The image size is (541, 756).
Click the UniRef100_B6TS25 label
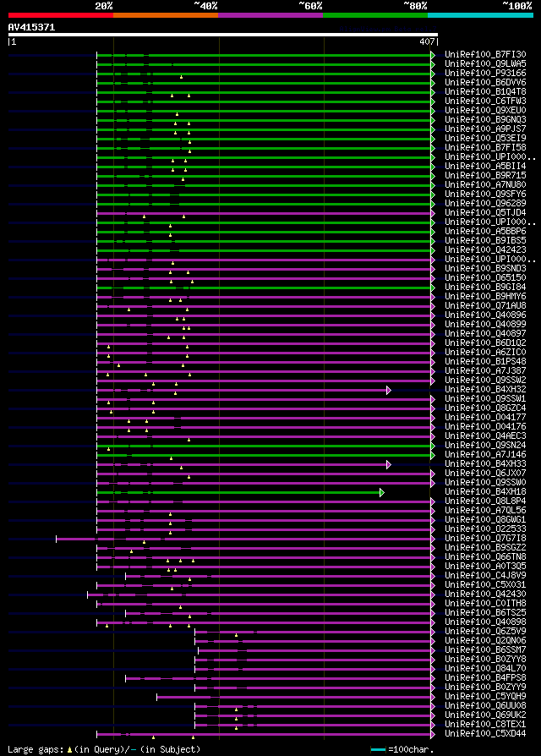tap(485, 613)
